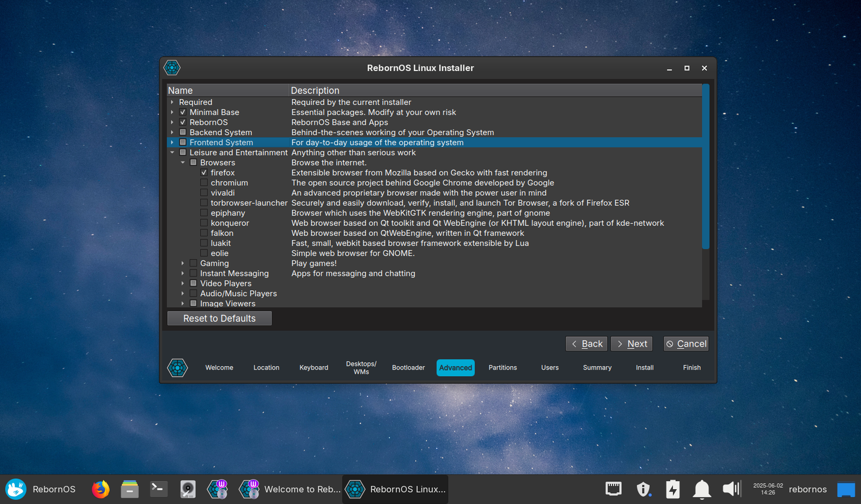Uncheck the firefox browser checkbox
This screenshot has width=861, height=504.
(x=204, y=173)
